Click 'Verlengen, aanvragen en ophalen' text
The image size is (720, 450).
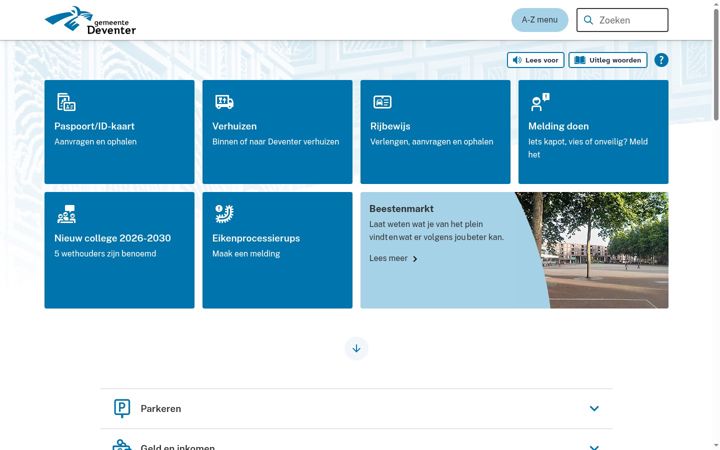tap(432, 141)
